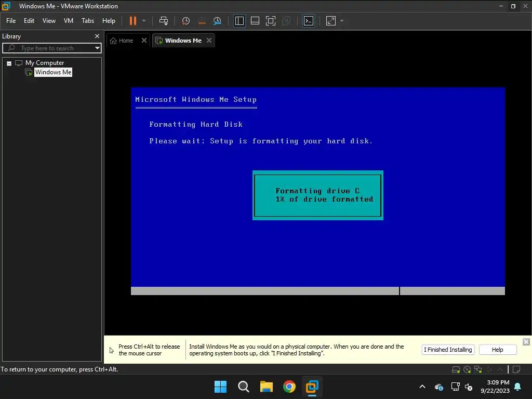Click the VMware Workstation title bar app icon

click(x=6, y=6)
